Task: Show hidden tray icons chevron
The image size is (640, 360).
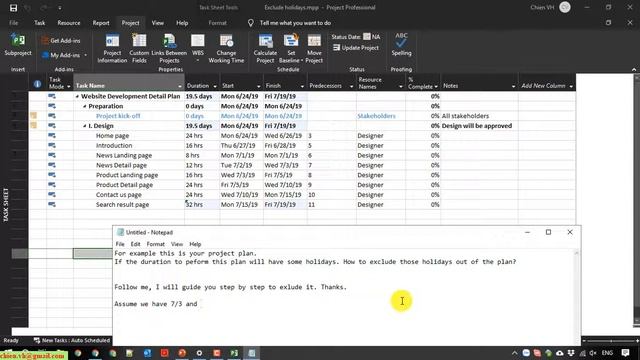Action: [x=514, y=353]
